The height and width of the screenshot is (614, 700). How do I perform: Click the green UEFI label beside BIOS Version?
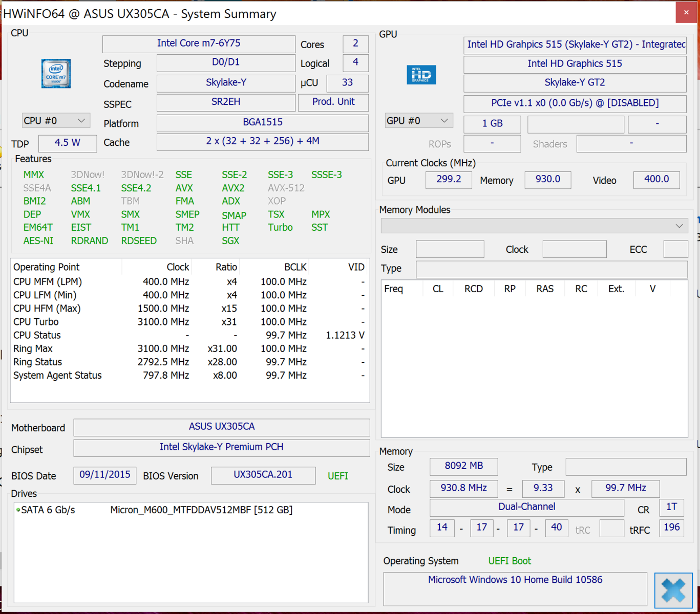click(x=338, y=476)
